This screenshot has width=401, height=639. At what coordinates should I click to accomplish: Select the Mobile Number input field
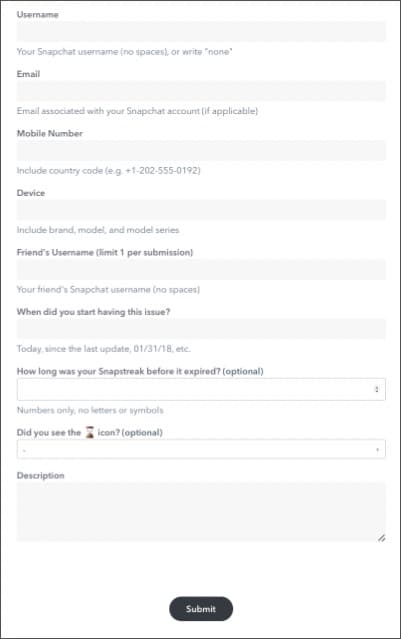pos(201,150)
